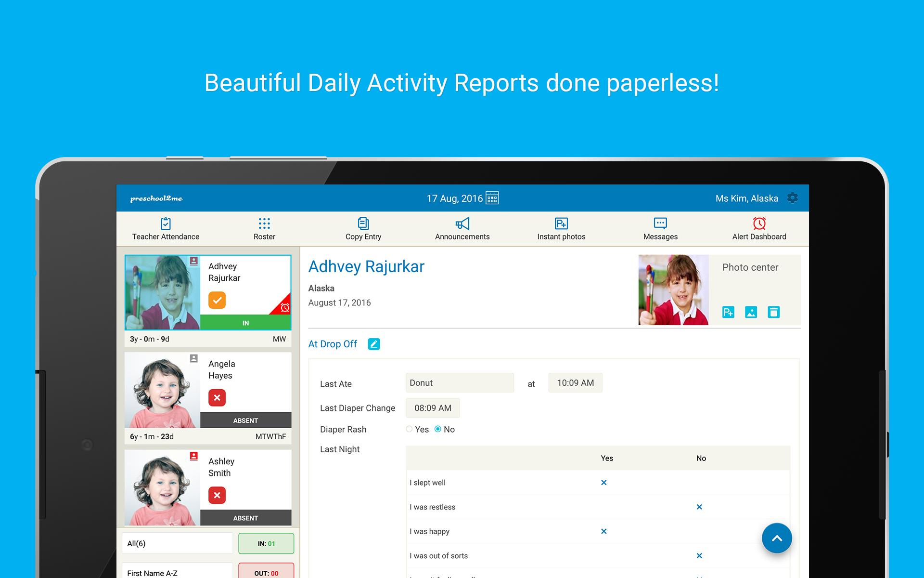
Task: Click the Yes mark for I slept well
Action: coord(604,483)
